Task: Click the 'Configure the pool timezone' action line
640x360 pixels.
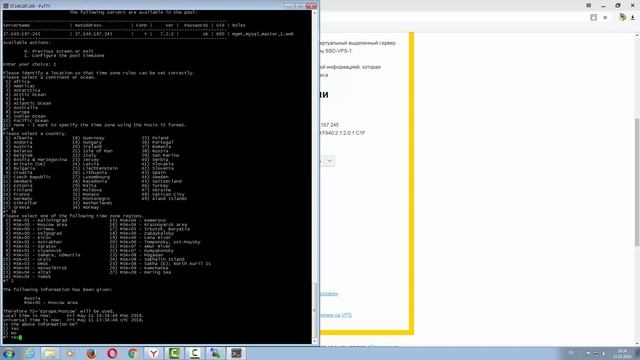Action: point(64,56)
